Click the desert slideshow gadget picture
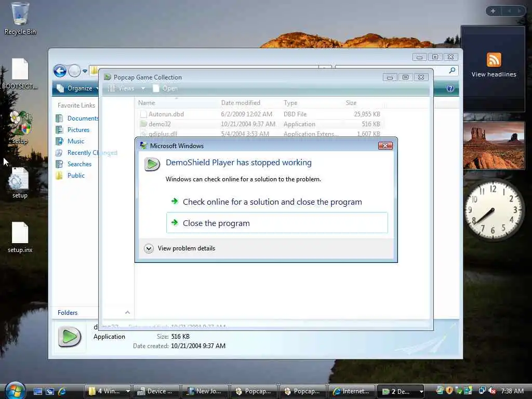This screenshot has height=399, width=532. click(x=494, y=145)
